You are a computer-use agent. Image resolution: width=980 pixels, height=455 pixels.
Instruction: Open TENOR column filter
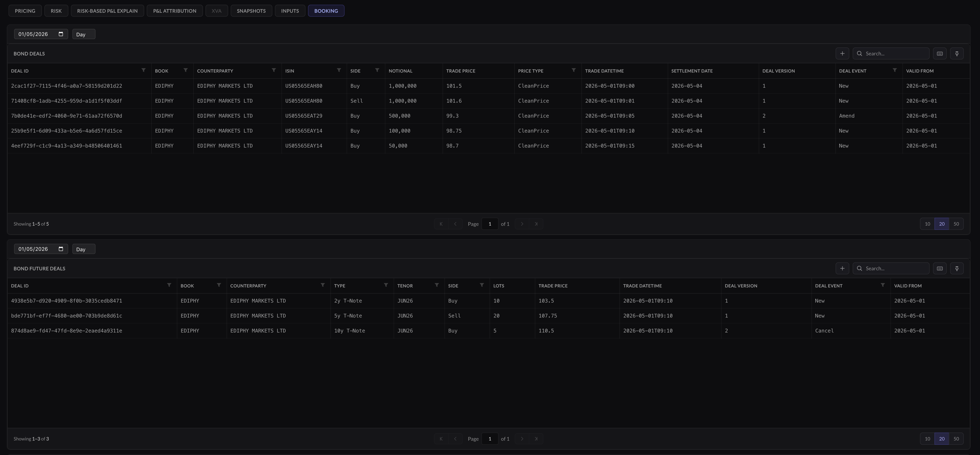(437, 285)
